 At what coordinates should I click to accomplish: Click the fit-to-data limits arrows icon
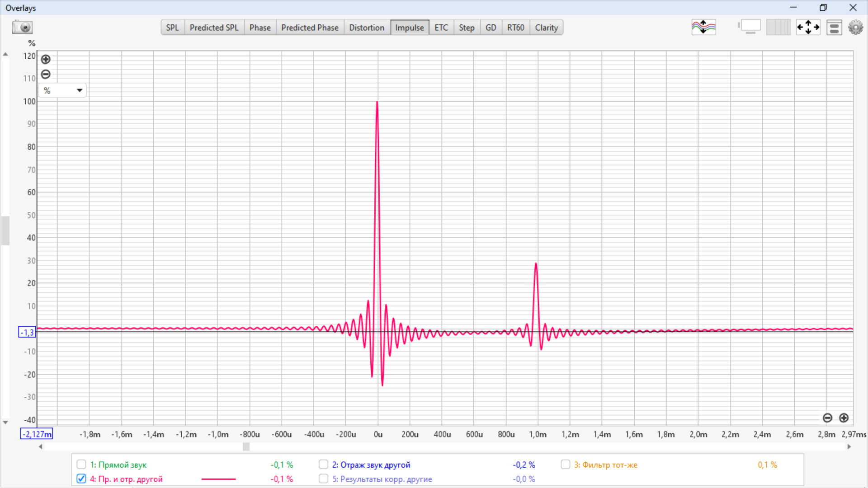[808, 27]
